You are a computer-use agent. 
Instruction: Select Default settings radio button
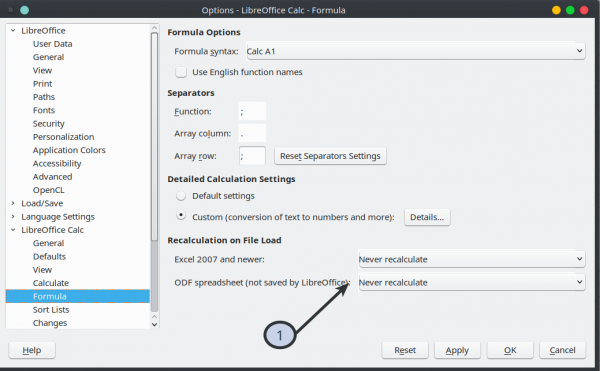coord(181,196)
